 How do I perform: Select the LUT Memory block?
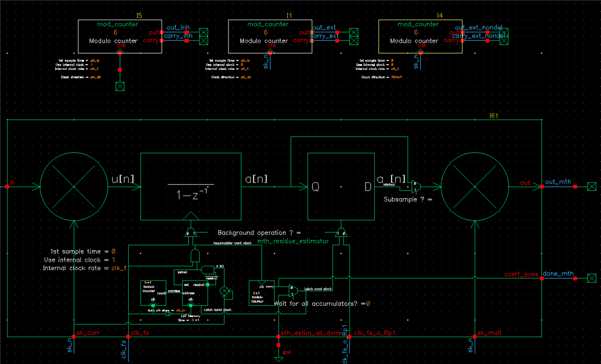(194, 293)
